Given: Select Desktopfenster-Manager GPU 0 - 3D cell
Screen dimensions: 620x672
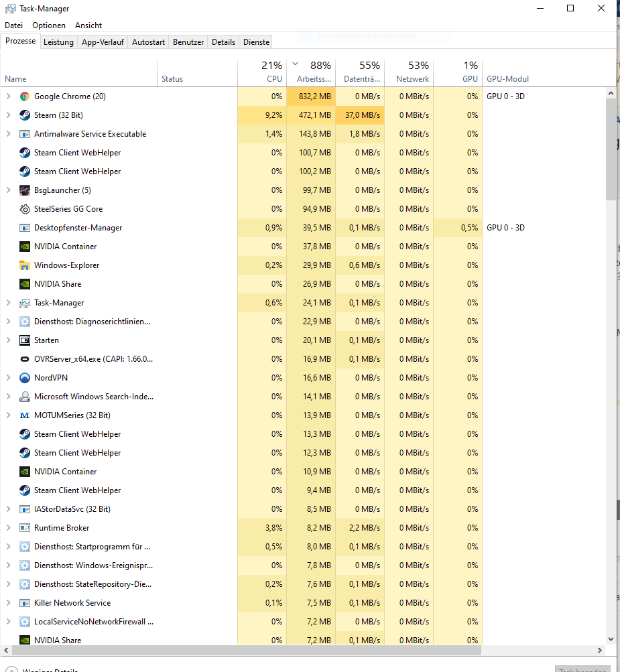Looking at the screenshot, I should point(505,228).
